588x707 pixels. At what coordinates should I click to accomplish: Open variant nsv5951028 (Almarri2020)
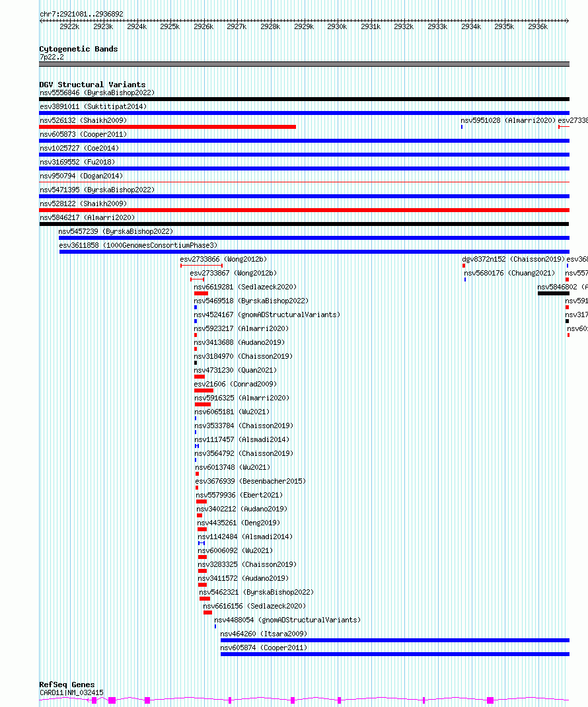point(508,120)
